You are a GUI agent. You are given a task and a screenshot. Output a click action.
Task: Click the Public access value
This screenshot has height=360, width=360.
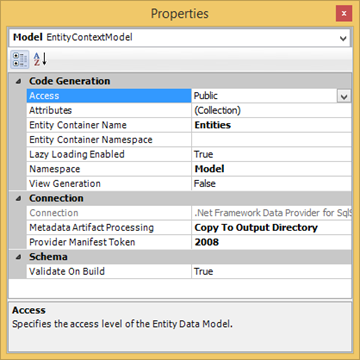point(264,96)
